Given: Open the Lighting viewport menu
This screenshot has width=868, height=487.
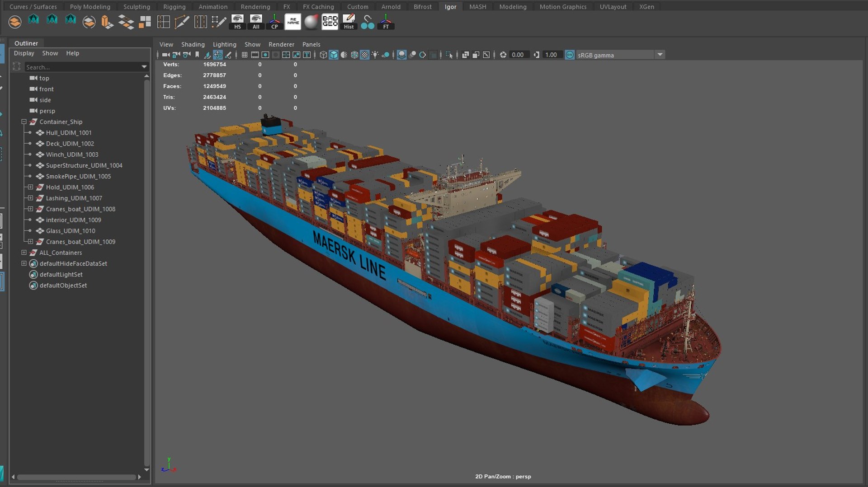Looking at the screenshot, I should pos(224,44).
